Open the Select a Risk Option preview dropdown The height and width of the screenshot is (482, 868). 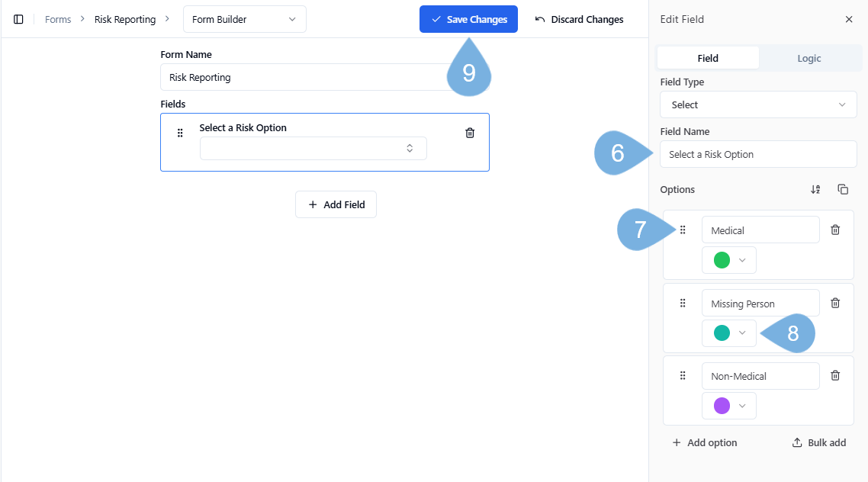pyautogui.click(x=313, y=148)
